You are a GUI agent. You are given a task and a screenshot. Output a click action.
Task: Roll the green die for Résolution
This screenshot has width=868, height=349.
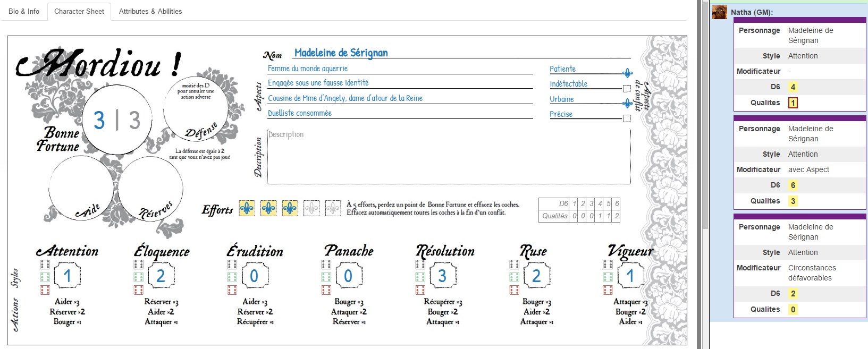[x=420, y=277]
